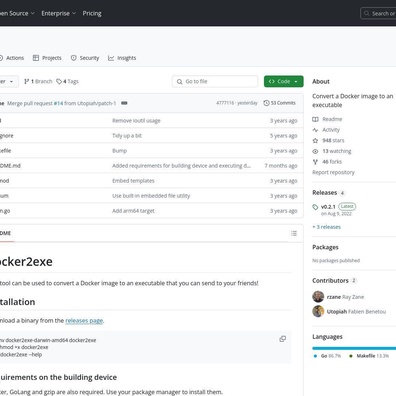Click the release tag icon beside v0.2.1
This screenshot has width=396, height=396.
click(315, 207)
